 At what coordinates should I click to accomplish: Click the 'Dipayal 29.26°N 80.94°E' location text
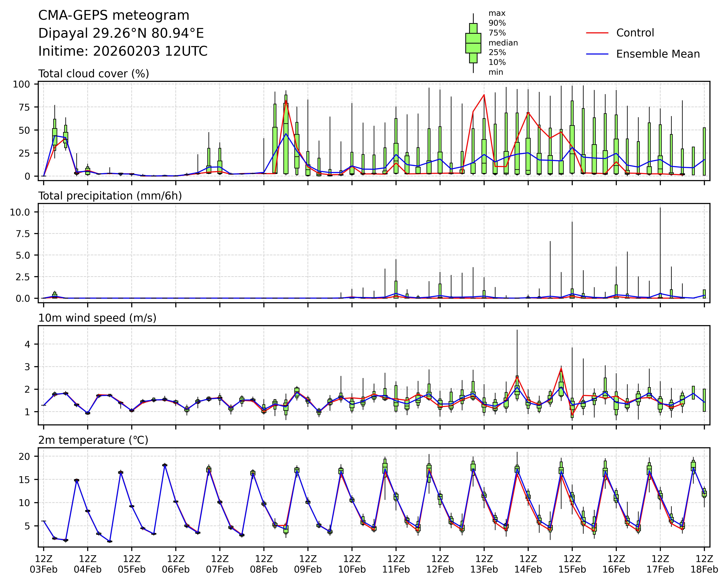tap(121, 33)
